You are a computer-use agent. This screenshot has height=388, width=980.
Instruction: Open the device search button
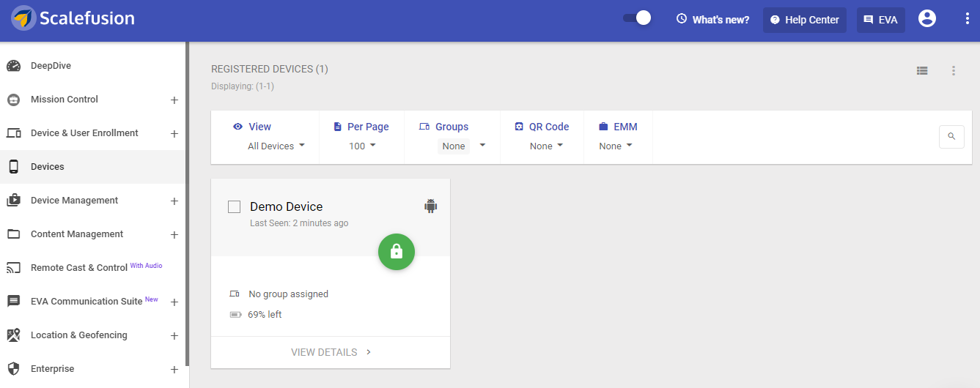coord(951,136)
